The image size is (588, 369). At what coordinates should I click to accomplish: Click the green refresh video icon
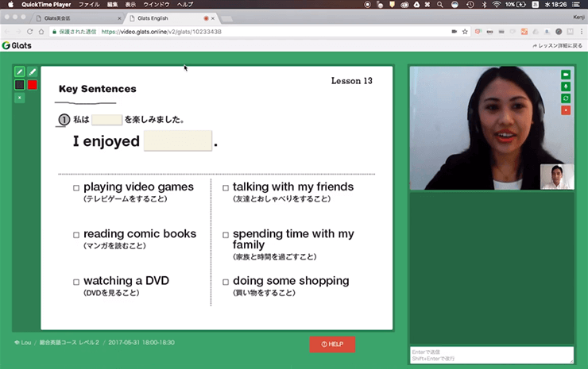(x=566, y=98)
